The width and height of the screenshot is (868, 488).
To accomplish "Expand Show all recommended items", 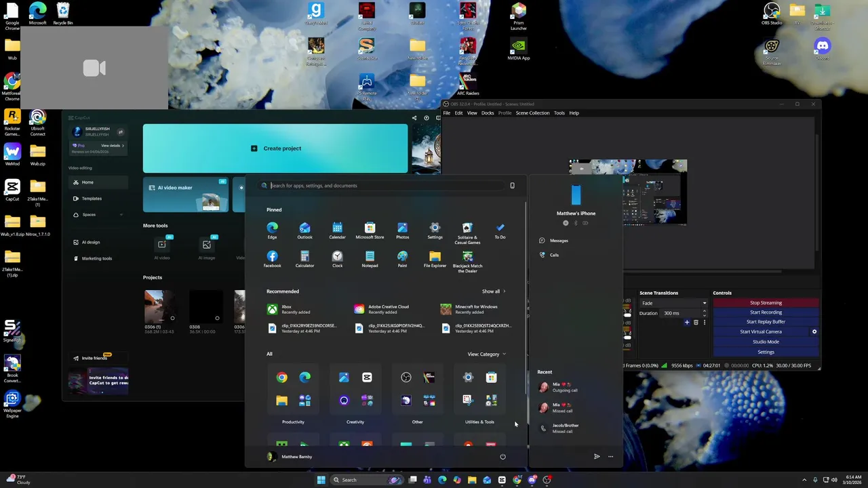I will [x=494, y=291].
